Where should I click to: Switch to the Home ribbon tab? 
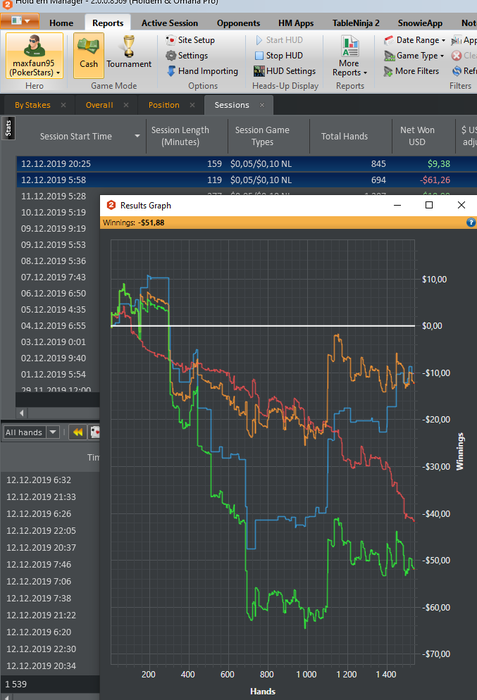pyautogui.click(x=61, y=23)
